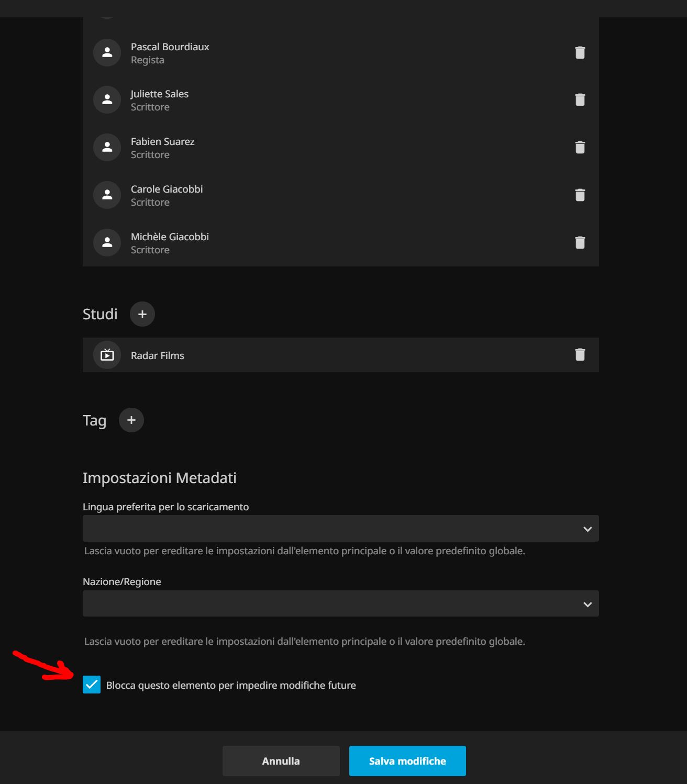Click the Carole Giacobbi avatar icon

107,195
